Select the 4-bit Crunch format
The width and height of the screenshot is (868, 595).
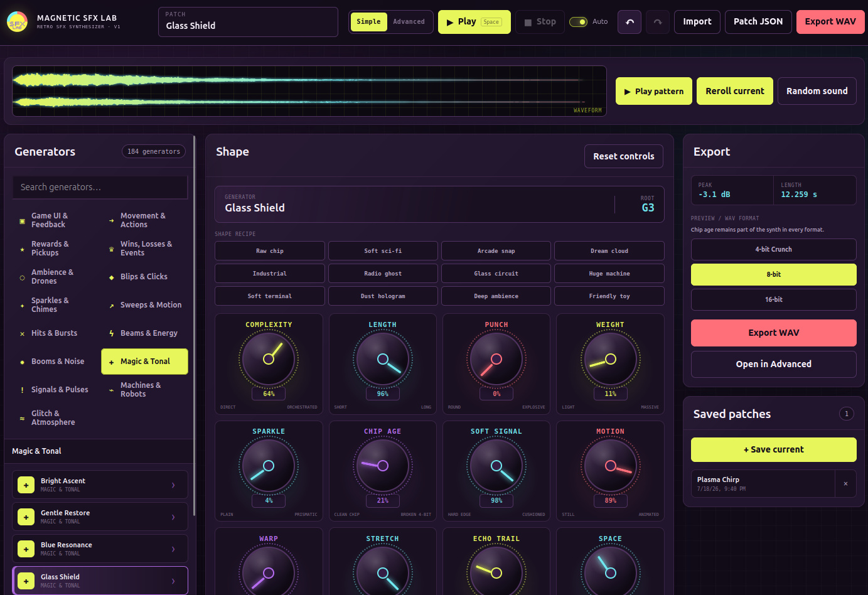click(773, 249)
